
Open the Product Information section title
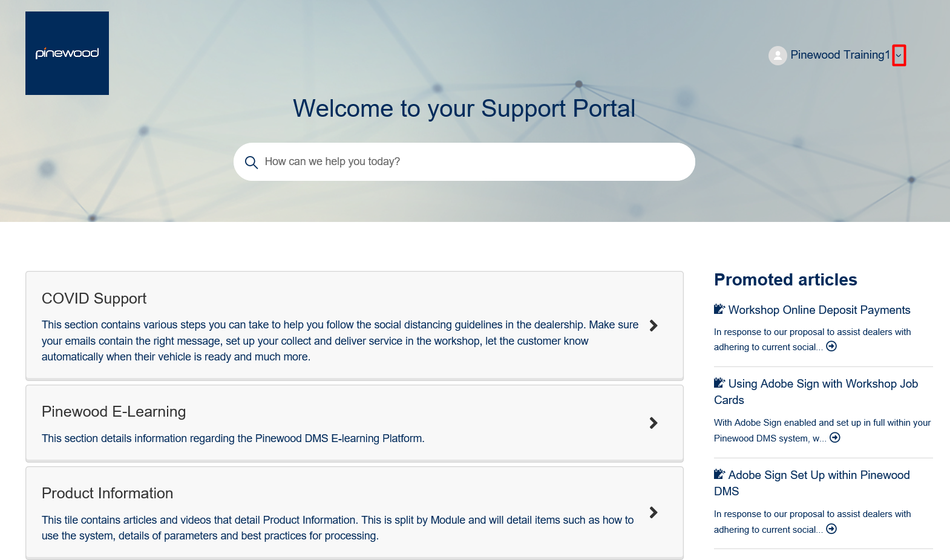pyautogui.click(x=107, y=493)
